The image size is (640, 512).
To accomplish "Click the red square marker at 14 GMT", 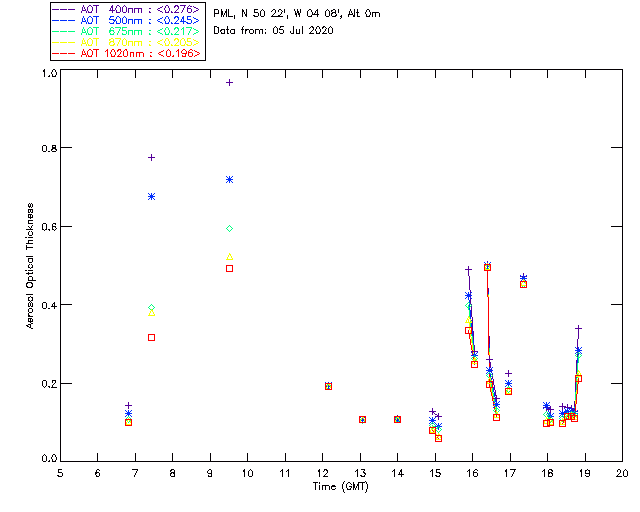I will [398, 419].
